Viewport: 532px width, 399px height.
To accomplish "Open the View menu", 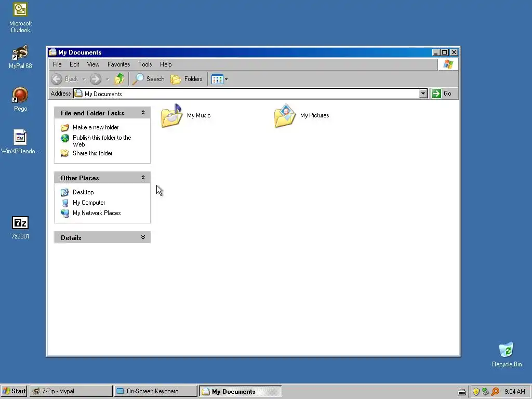I will (94, 64).
